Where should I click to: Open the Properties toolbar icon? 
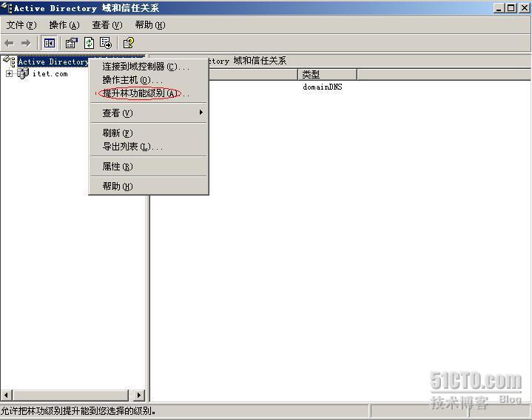(72, 43)
